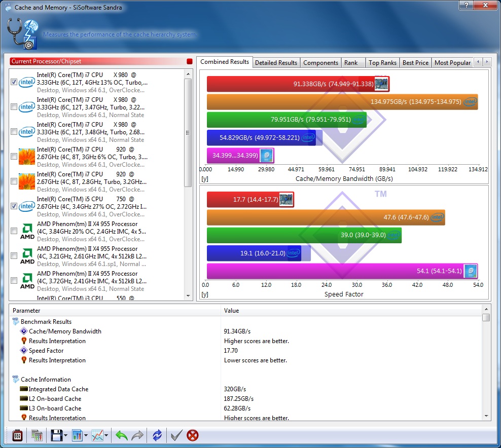Click the Intel logo of Core i5 750 entry

pyautogui.click(x=26, y=206)
